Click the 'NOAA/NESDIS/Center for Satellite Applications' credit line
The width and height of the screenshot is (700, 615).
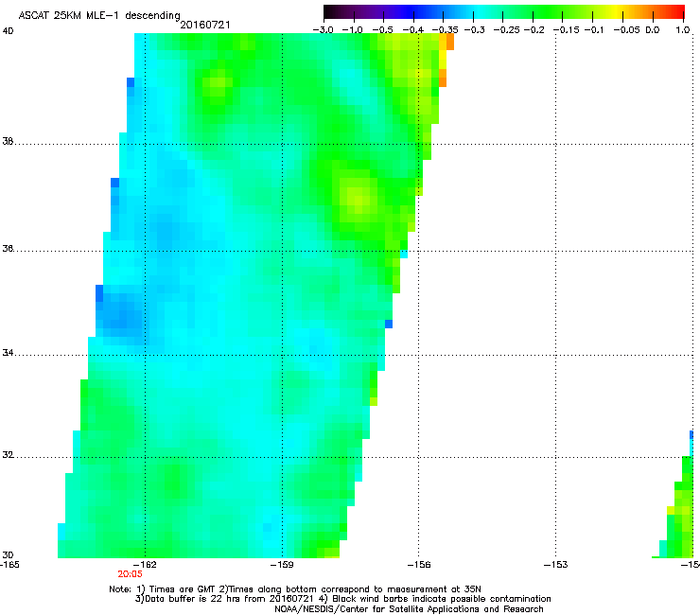(x=409, y=609)
